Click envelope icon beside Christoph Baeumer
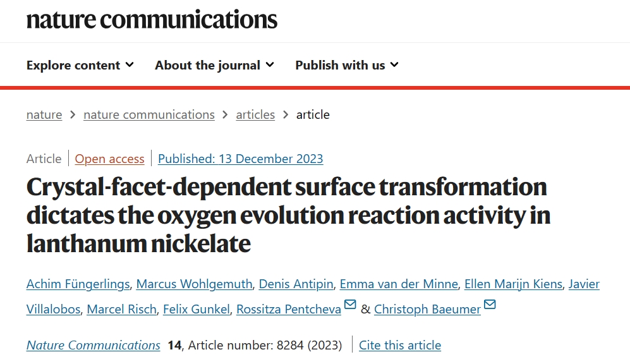630x364 pixels. [x=490, y=304]
